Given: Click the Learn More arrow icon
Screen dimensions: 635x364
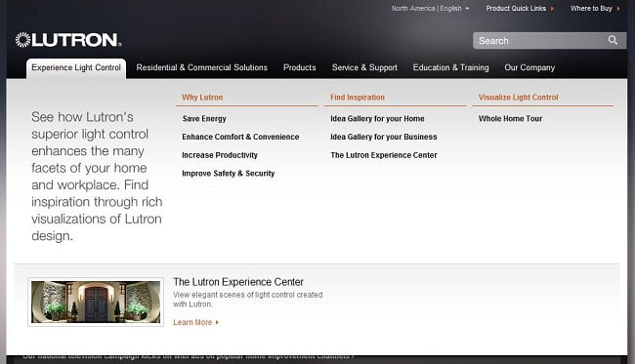Looking at the screenshot, I should 218,322.
